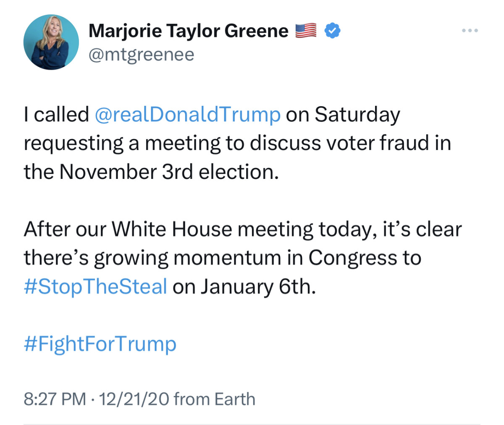Click the words November 3rd election
The height and width of the screenshot is (425, 504).
click(x=168, y=171)
